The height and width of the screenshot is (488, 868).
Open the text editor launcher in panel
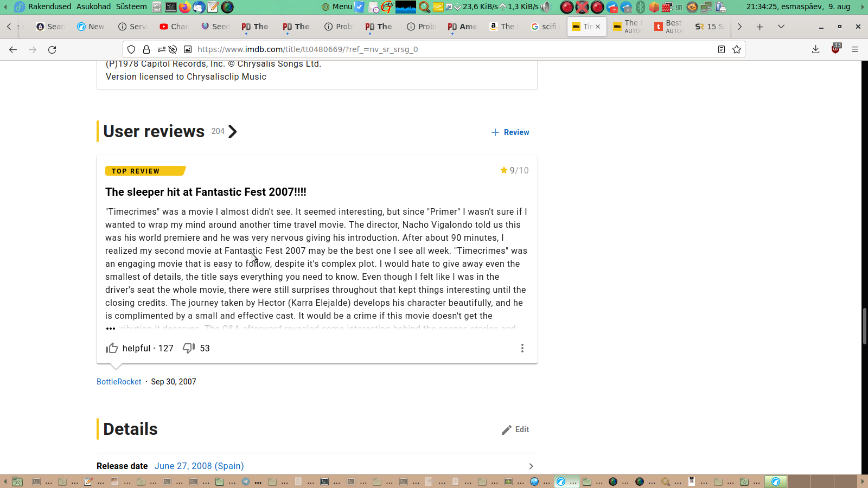pos(213,7)
